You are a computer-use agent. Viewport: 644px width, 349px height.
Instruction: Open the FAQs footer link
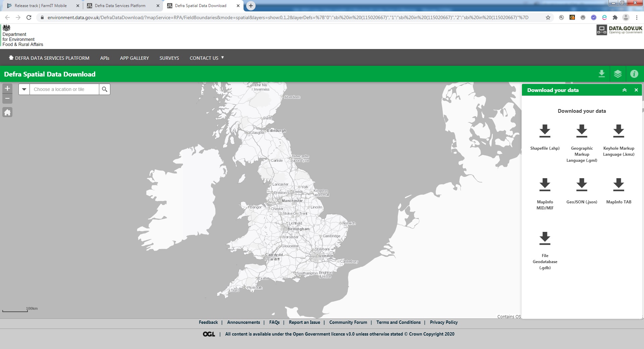[x=274, y=322]
